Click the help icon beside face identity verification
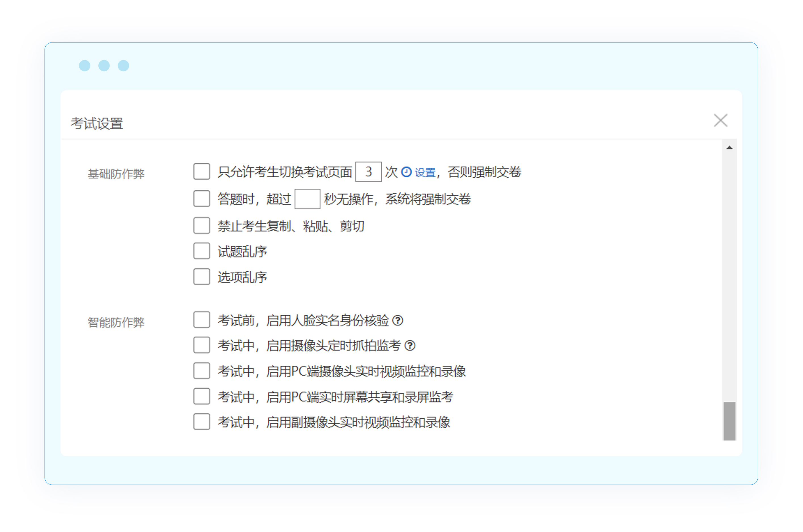This screenshot has height=532, width=803. [397, 320]
